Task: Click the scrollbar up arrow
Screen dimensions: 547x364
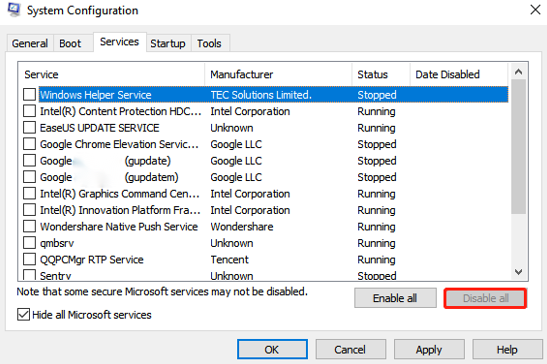Action: click(518, 72)
